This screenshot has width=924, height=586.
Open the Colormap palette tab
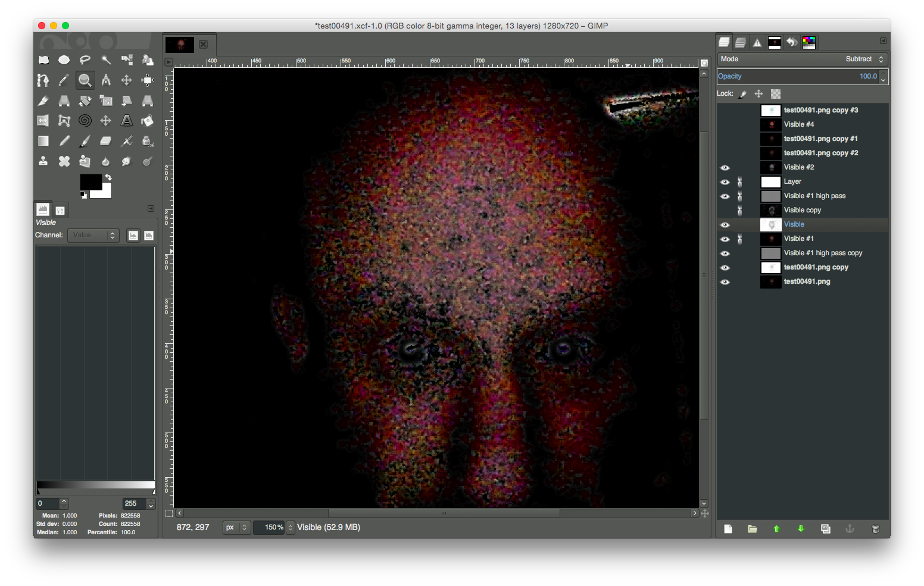(x=808, y=42)
